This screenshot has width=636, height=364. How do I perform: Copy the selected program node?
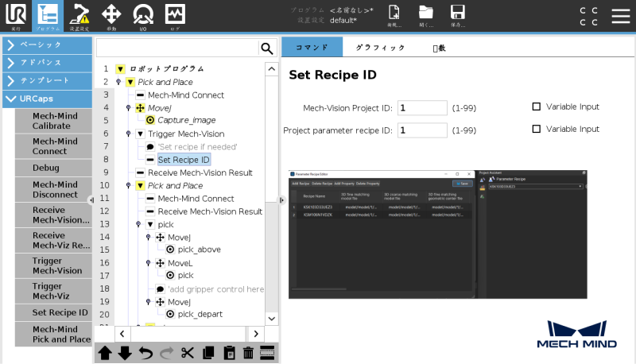[x=208, y=353]
